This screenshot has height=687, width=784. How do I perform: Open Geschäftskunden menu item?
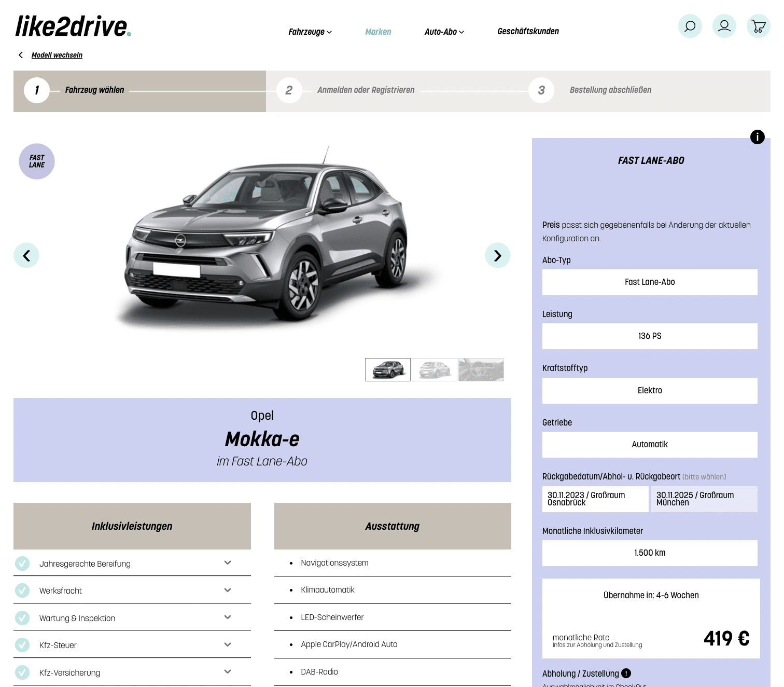pos(528,31)
